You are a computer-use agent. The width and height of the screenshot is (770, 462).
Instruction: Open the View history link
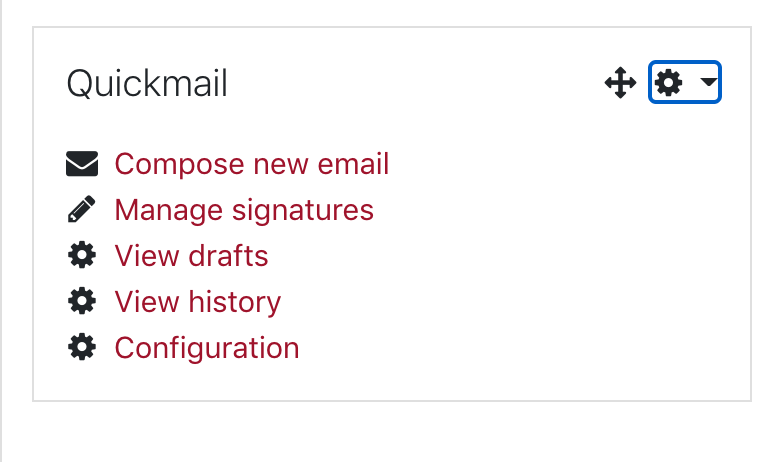pos(197,302)
